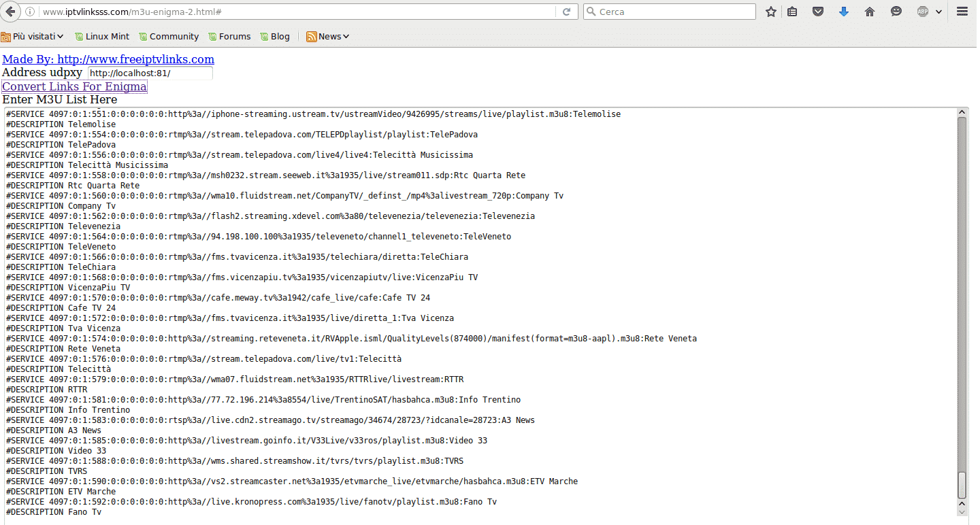The width and height of the screenshot is (980, 525).
Task: Click '#DESCRIPTION Telecittà' line
Action: point(59,369)
